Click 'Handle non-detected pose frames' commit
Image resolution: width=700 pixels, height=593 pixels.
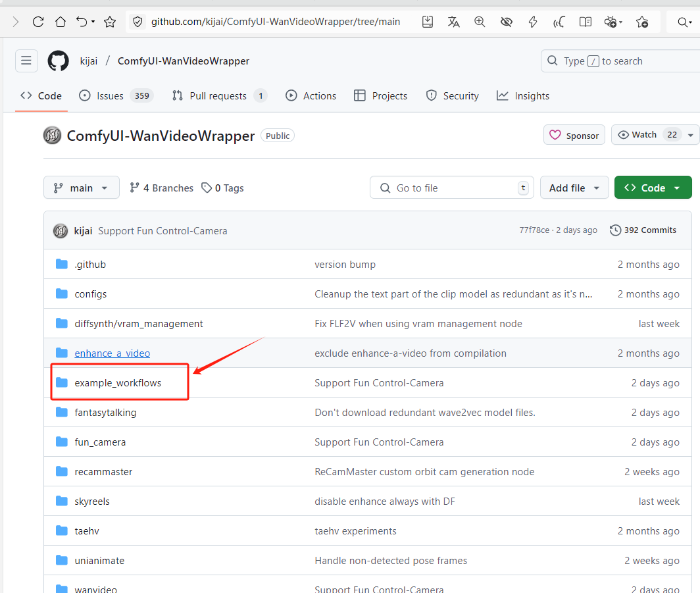coord(391,560)
